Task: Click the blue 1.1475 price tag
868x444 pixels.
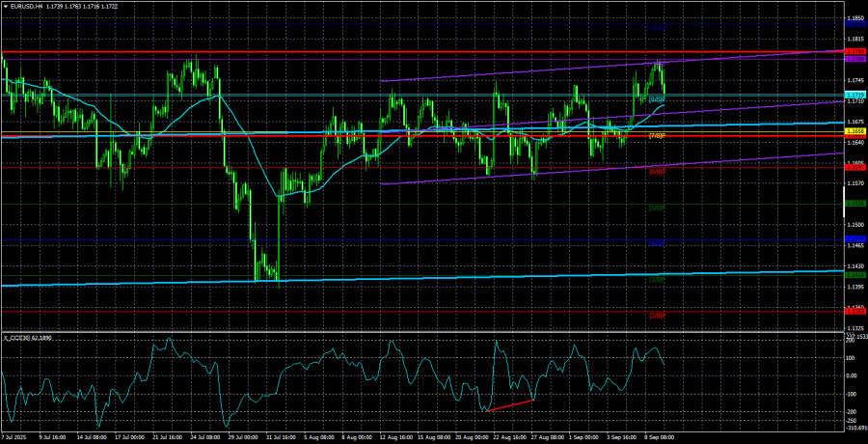Action: 854,237
